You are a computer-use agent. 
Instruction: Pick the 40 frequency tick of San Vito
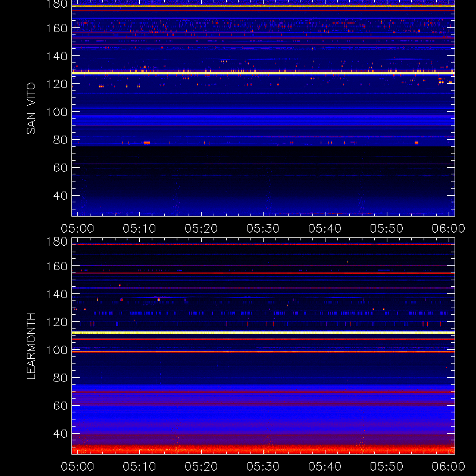pyautogui.click(x=61, y=196)
